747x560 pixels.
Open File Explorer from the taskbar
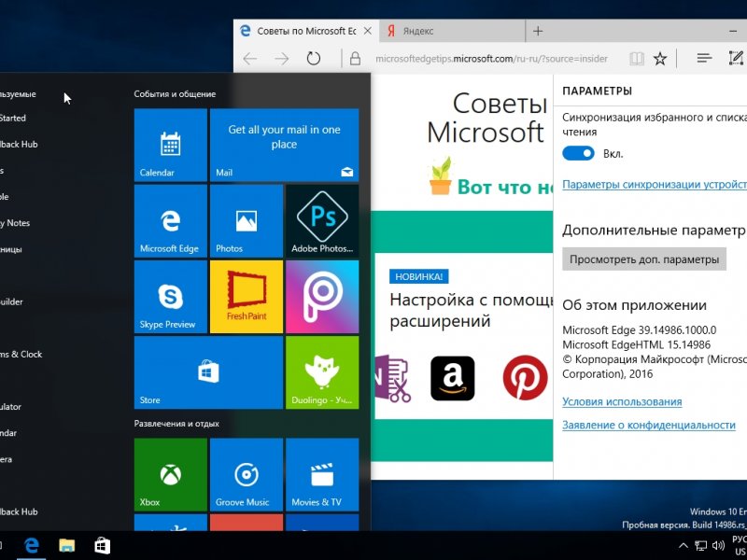[x=66, y=545]
